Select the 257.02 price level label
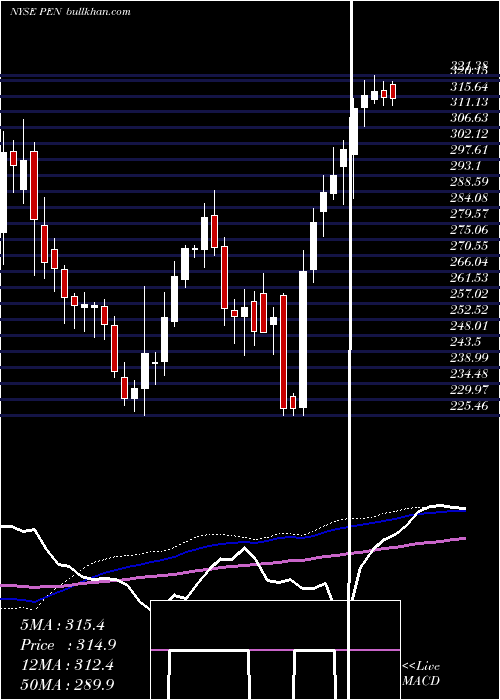This screenshot has width=500, height=700. 469,294
